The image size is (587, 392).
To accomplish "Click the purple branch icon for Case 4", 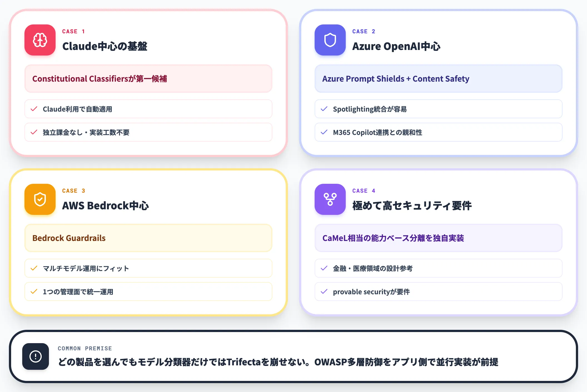I will [330, 199].
